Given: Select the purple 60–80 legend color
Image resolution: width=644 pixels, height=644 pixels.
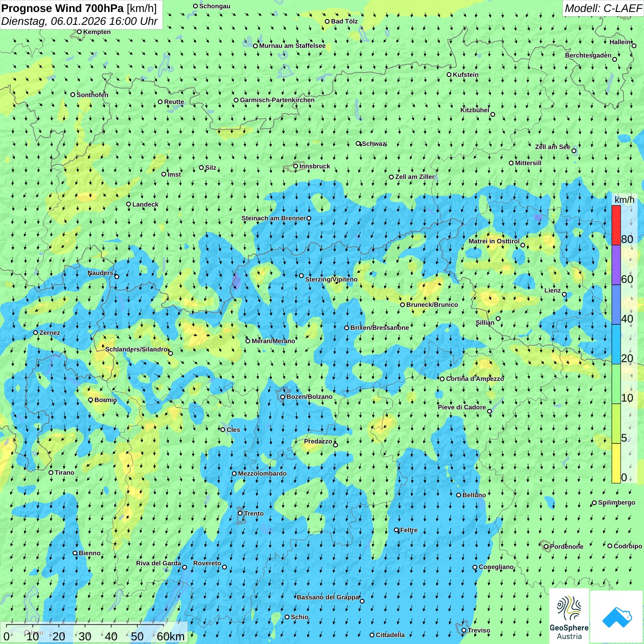Looking at the screenshot, I should point(616,265).
